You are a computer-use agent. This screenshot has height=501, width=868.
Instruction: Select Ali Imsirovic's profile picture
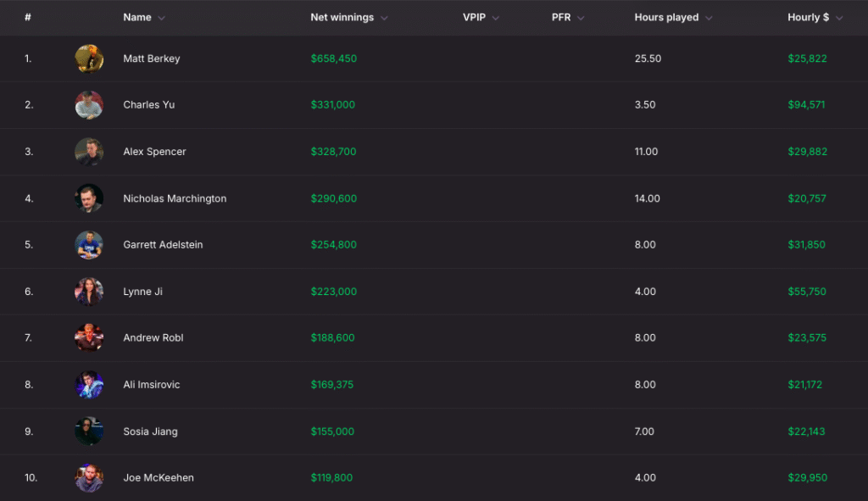tap(89, 385)
